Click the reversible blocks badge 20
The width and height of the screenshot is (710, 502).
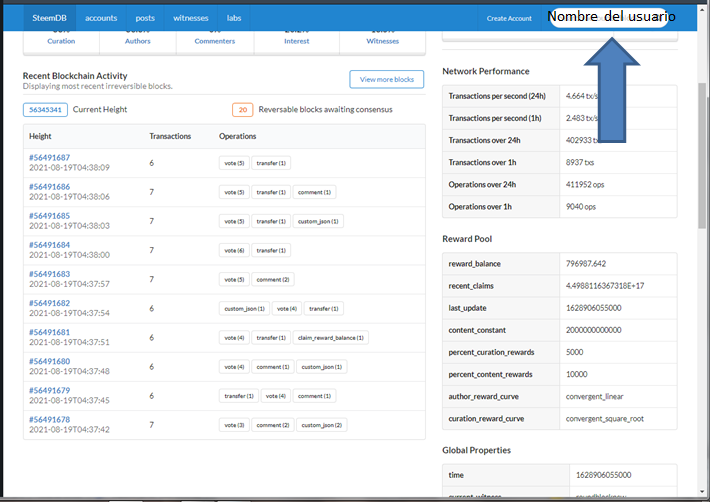click(x=243, y=110)
